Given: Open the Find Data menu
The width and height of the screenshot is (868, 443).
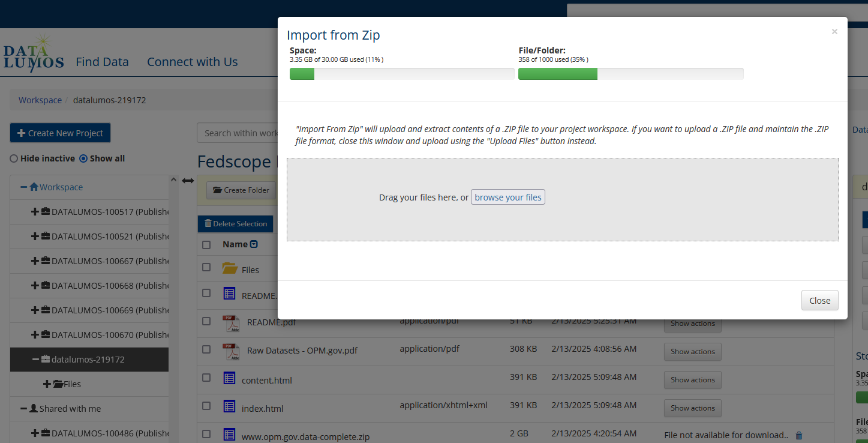Looking at the screenshot, I should tap(101, 61).
